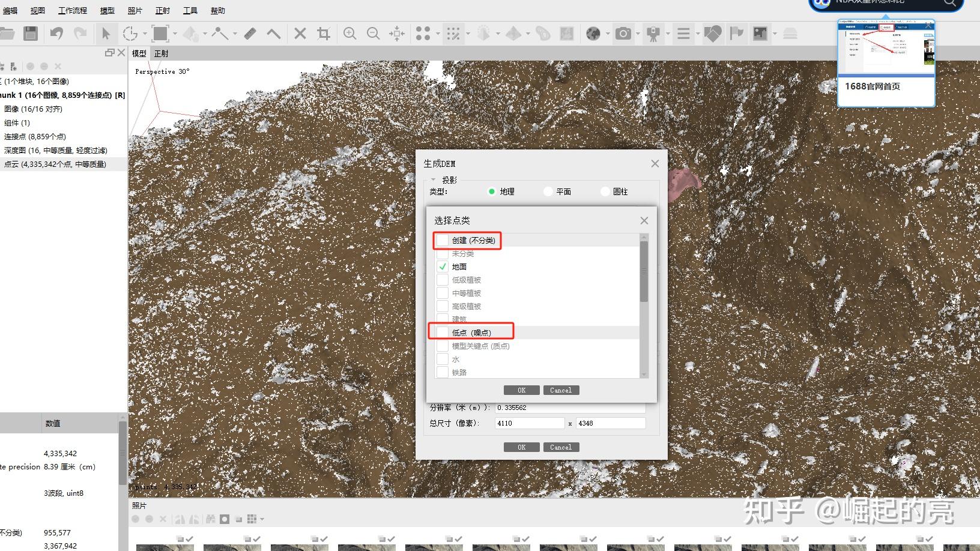Viewport: 980px width, 551px height.
Task: Open the crop region tool
Action: [x=324, y=33]
